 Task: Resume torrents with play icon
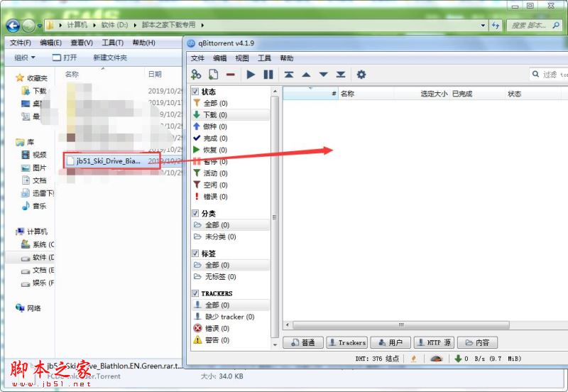251,75
